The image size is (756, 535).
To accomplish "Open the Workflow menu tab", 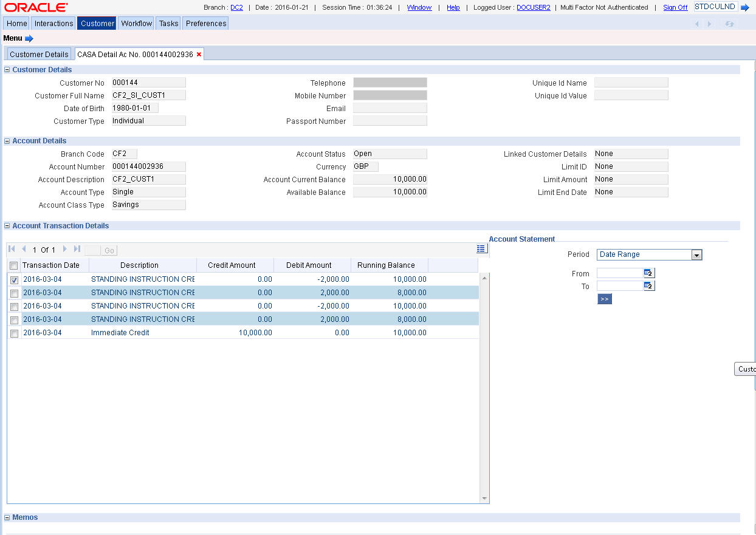I will (x=136, y=23).
